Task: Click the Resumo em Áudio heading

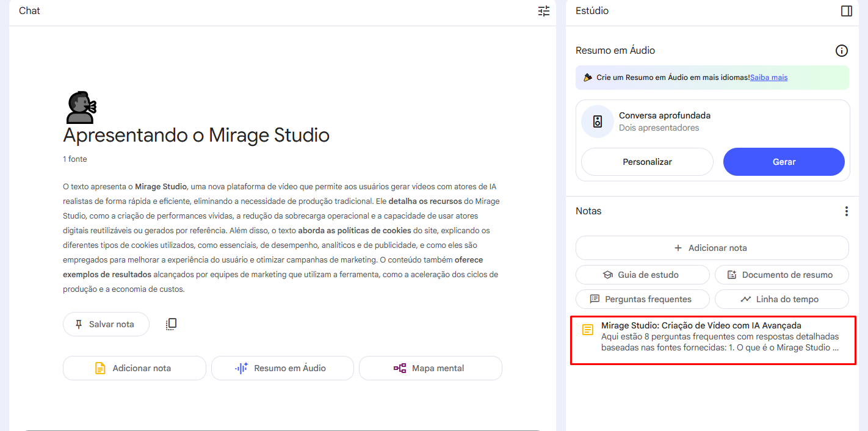Action: pos(615,51)
